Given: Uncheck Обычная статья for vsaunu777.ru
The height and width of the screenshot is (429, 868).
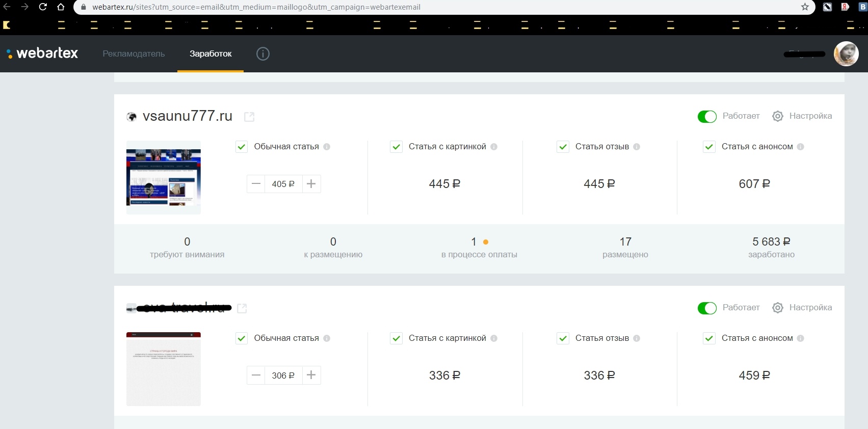Looking at the screenshot, I should click(x=242, y=147).
